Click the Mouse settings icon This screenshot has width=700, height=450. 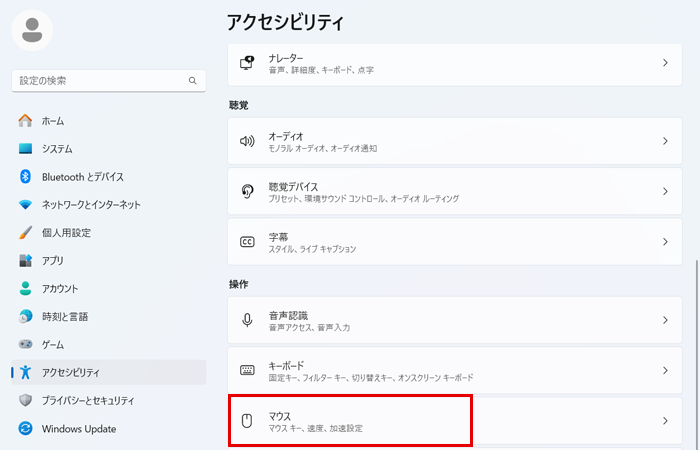point(247,421)
